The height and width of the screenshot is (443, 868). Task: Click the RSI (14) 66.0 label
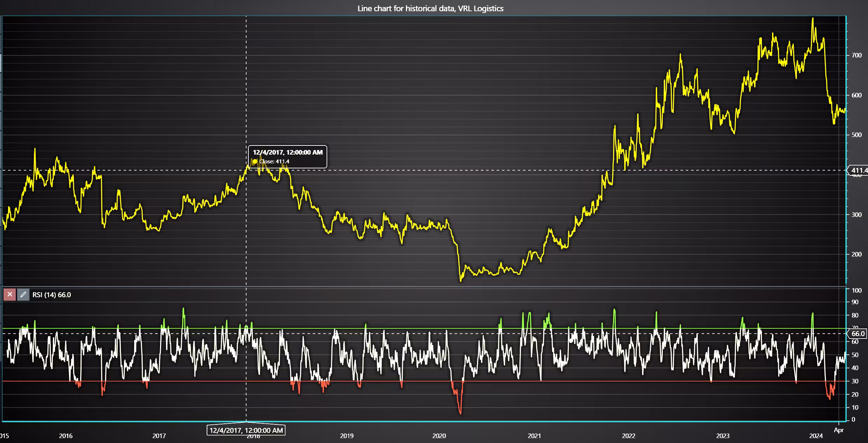[x=51, y=295]
